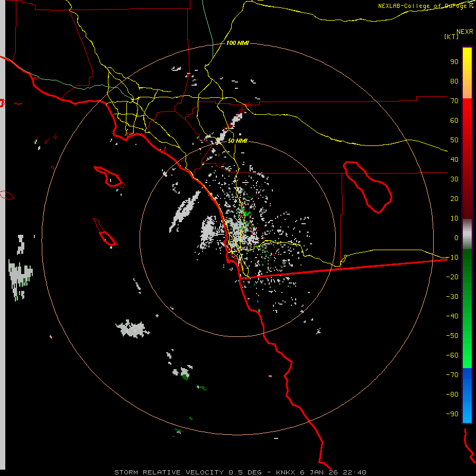Click the positive 80 scale label
This screenshot has height=476, width=476.
point(454,81)
